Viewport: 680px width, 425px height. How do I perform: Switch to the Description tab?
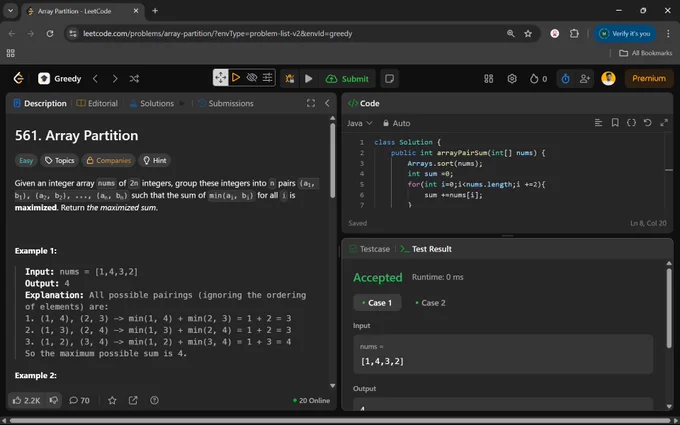[x=40, y=103]
